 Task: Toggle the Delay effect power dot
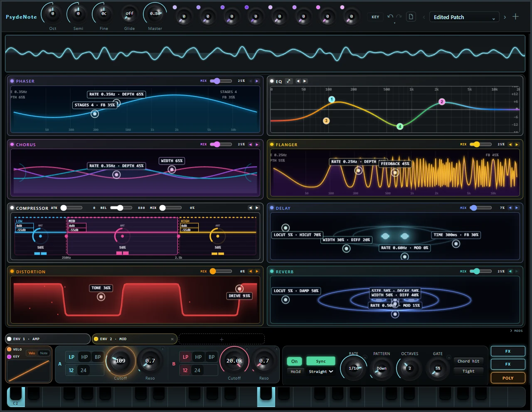(272, 208)
